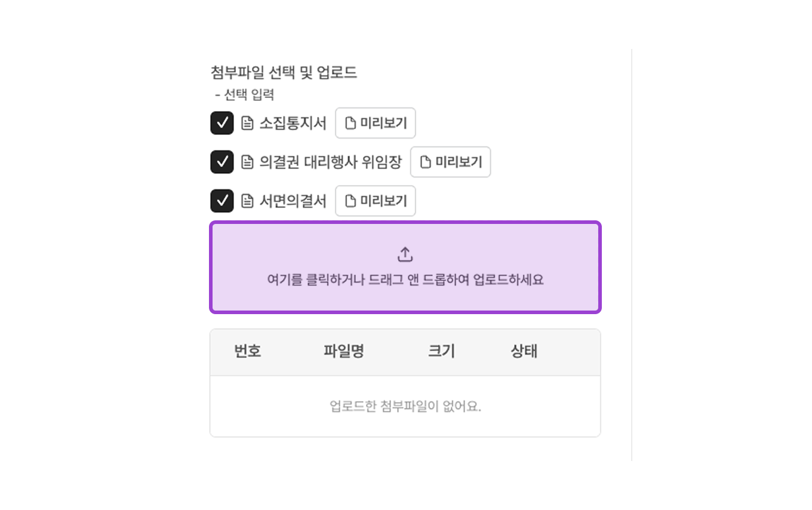The image size is (812, 510).
Task: Click the document icon beside 서면의결서
Action: (x=248, y=201)
